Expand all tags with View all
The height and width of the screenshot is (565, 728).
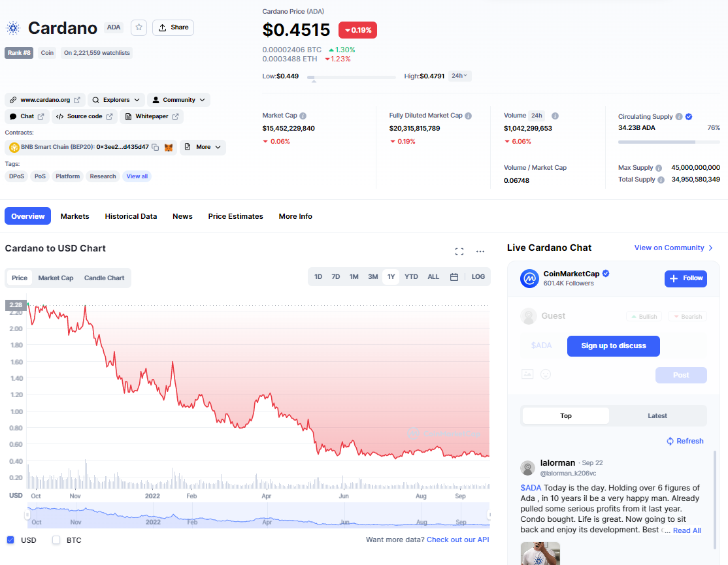pos(137,176)
